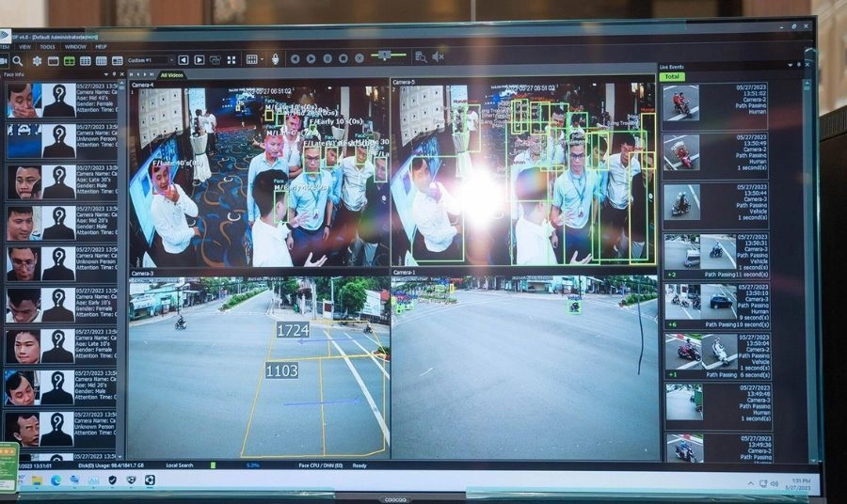
Task: Close the Live Events panel
Action: click(807, 65)
